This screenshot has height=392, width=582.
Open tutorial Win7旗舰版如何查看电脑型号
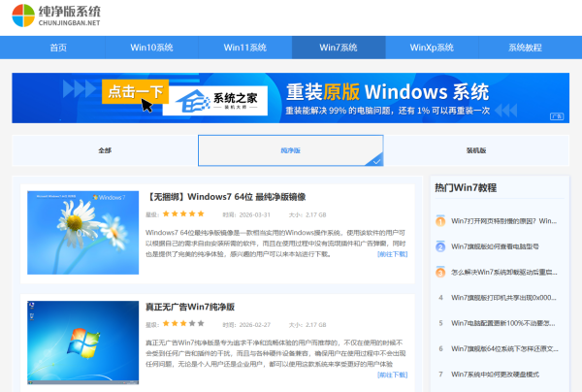coord(495,246)
